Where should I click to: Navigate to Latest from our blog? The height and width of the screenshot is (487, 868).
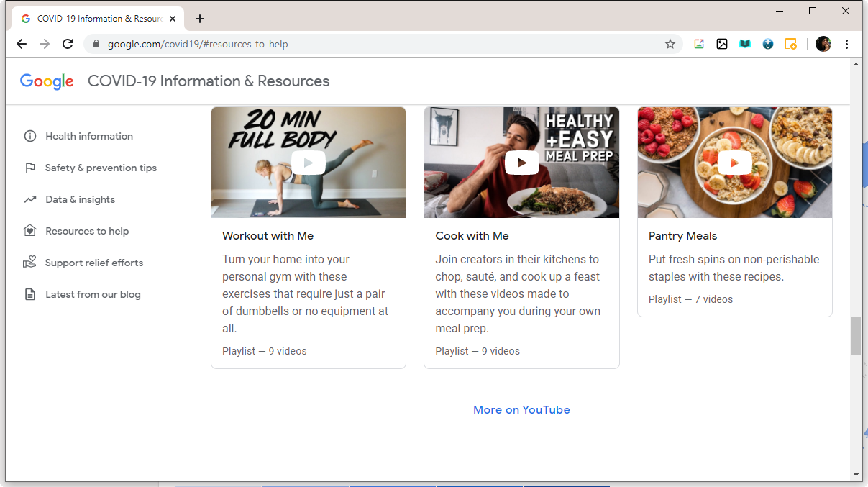click(93, 294)
